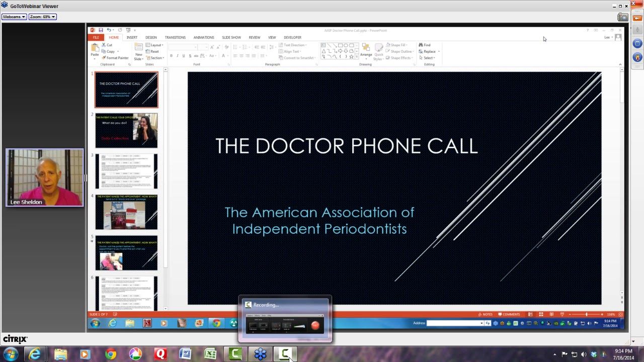The height and width of the screenshot is (362, 644).
Task: Open the Webcams dropdown
Action: (x=14, y=17)
